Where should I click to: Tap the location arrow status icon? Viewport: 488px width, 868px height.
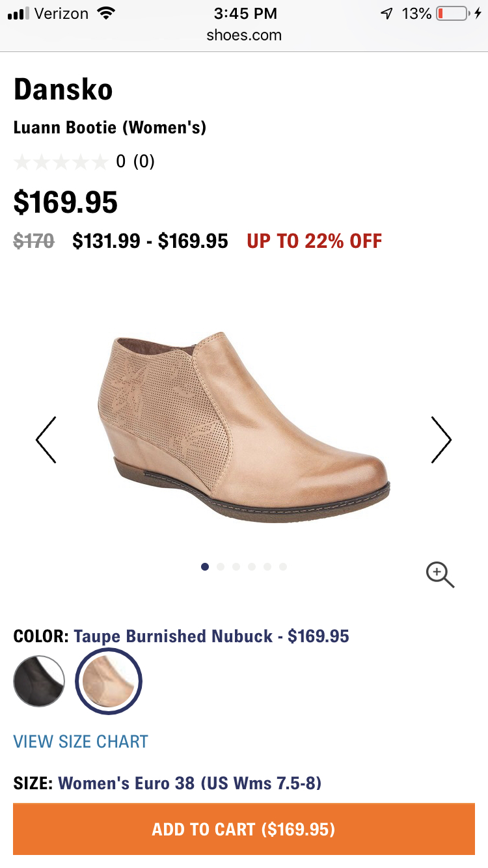[387, 13]
